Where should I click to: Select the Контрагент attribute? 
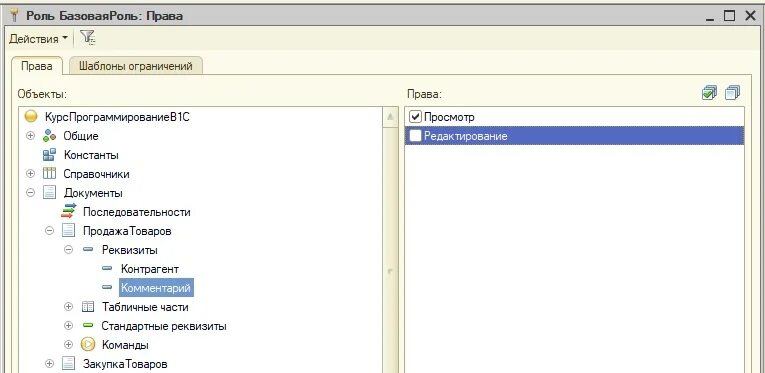[150, 269]
